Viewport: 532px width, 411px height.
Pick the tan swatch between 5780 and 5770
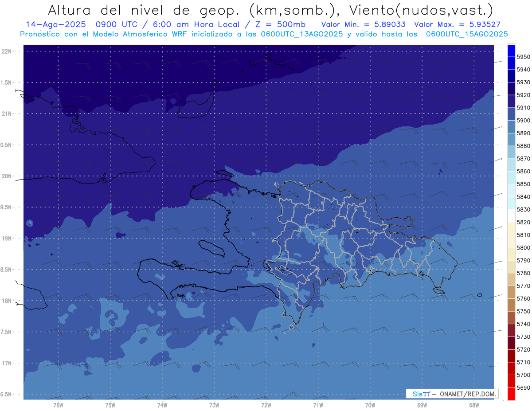point(511,279)
